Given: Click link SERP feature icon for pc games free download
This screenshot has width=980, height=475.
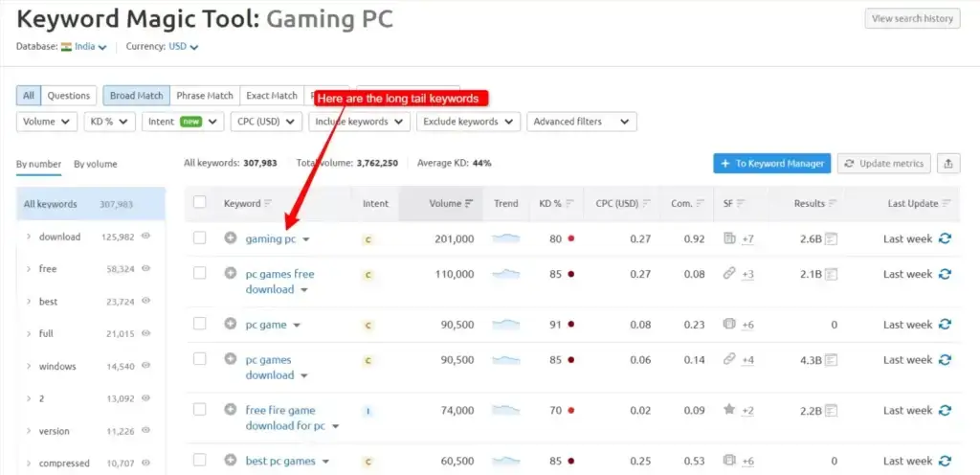Looking at the screenshot, I should (728, 273).
